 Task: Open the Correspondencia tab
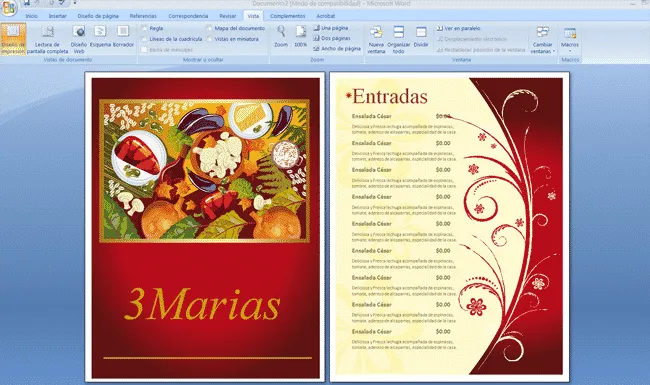click(188, 16)
